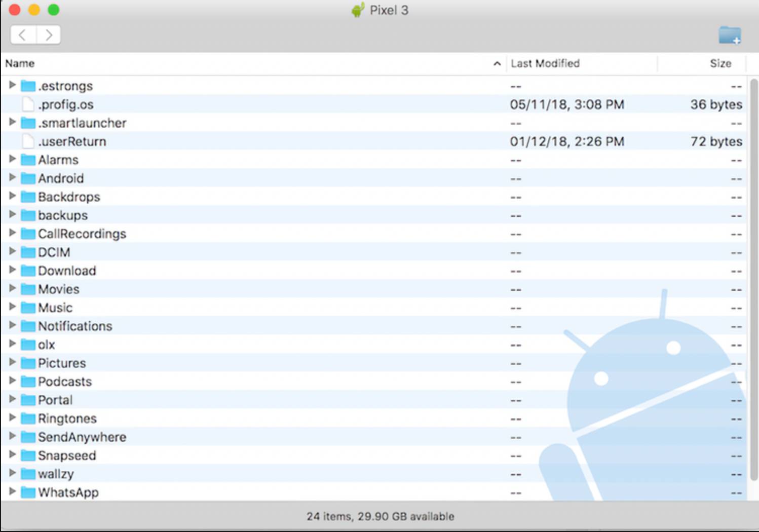
Task: Open the Pictures folder icon
Action: coord(28,363)
